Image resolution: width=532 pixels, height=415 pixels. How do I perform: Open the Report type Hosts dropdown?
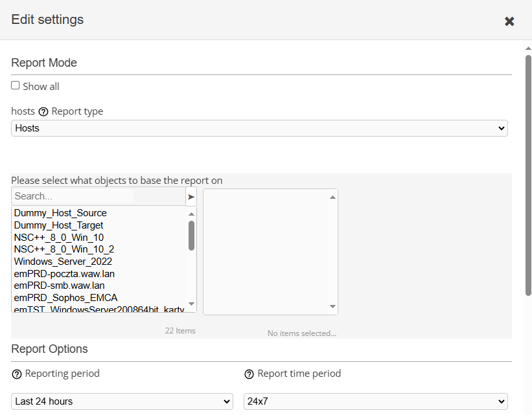click(x=259, y=128)
